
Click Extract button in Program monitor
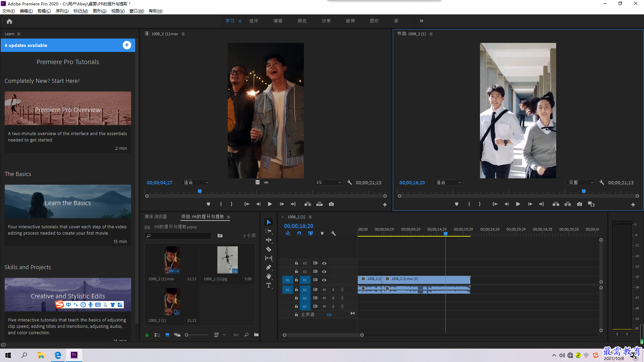tap(568, 204)
